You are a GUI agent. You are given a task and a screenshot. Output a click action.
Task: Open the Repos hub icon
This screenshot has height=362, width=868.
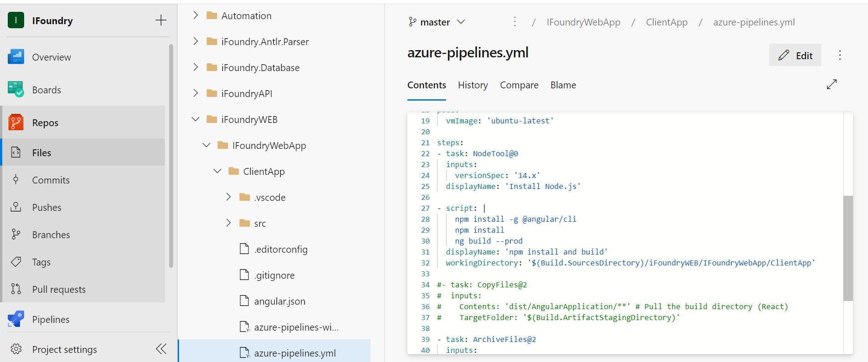click(16, 122)
